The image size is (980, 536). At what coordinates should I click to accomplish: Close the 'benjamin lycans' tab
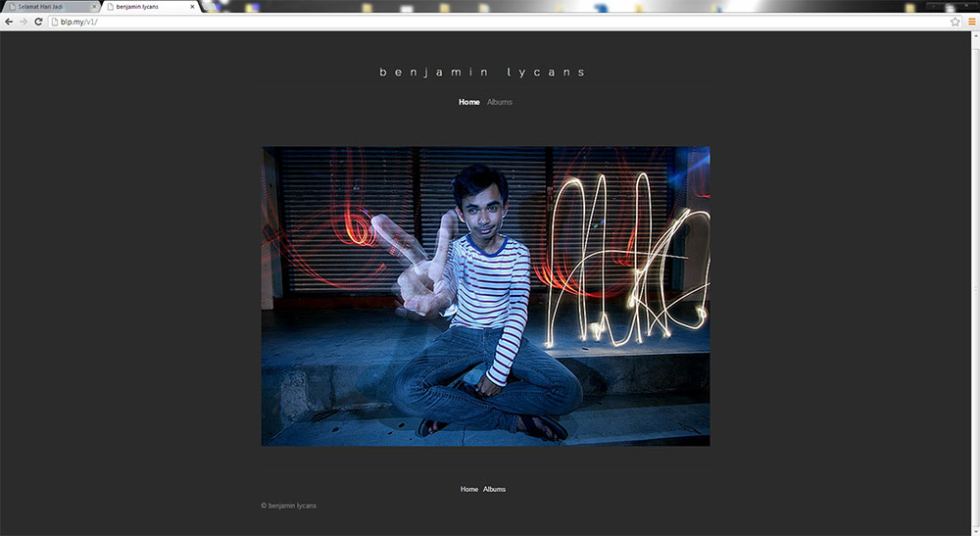pyautogui.click(x=192, y=7)
